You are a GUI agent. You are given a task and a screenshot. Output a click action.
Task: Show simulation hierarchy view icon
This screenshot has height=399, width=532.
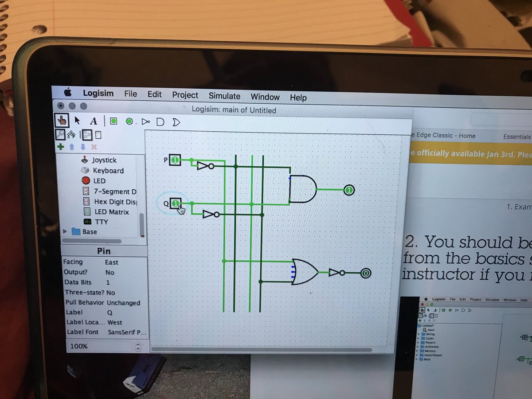71,134
